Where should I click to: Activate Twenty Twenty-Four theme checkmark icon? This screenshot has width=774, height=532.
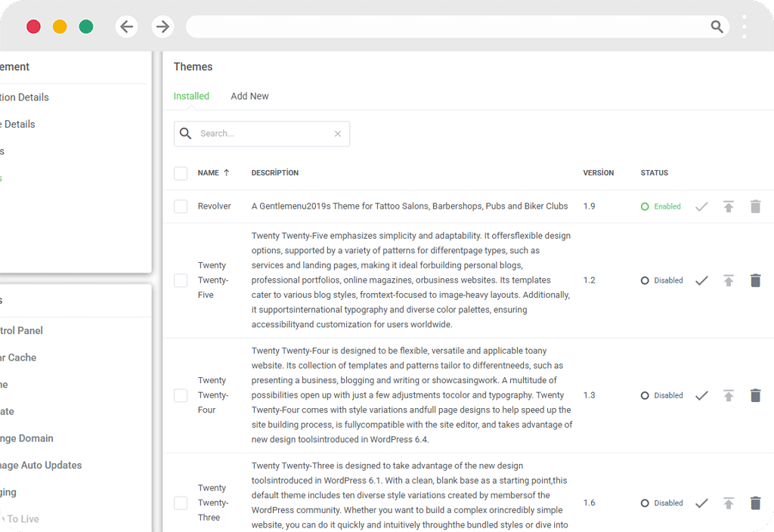701,395
